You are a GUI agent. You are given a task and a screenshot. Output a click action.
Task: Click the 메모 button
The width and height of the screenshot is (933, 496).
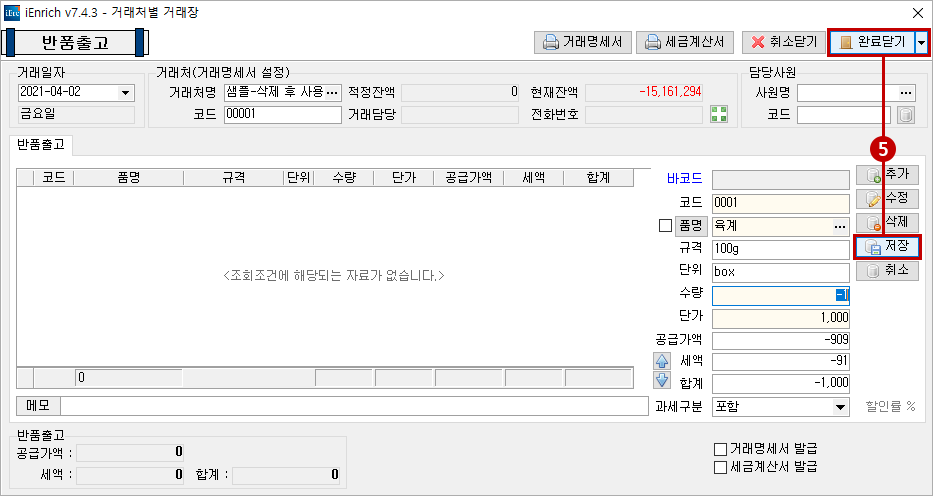coord(38,406)
